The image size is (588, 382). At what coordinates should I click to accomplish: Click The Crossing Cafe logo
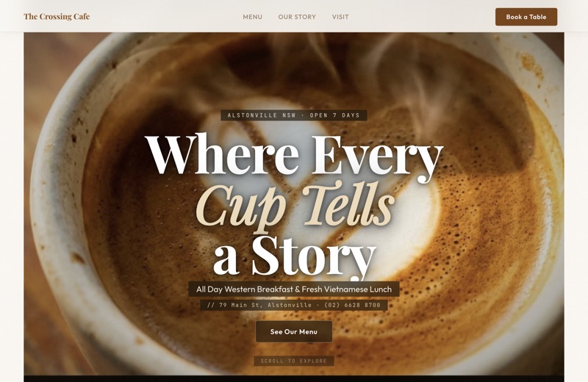coord(57,16)
